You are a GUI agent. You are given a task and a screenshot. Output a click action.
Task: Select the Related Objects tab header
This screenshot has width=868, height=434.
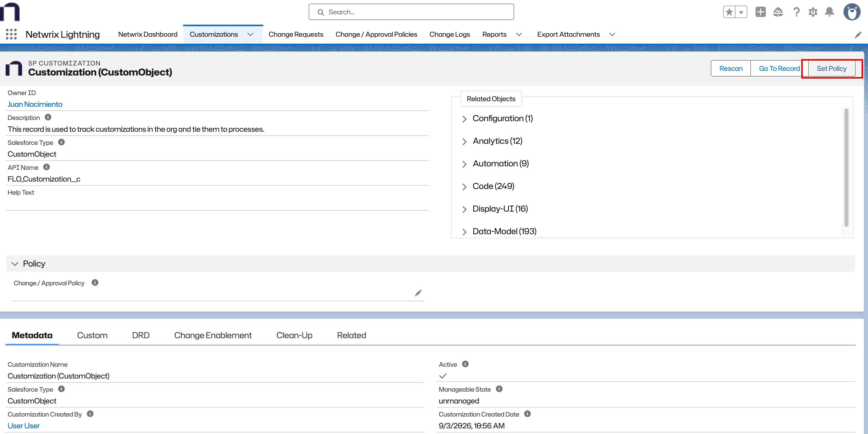(x=491, y=99)
